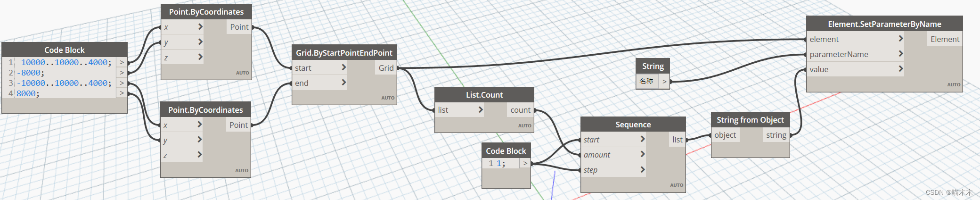Screen dimensions: 980x200
Task: Click output port of Code Block 1;
Action: (x=525, y=163)
